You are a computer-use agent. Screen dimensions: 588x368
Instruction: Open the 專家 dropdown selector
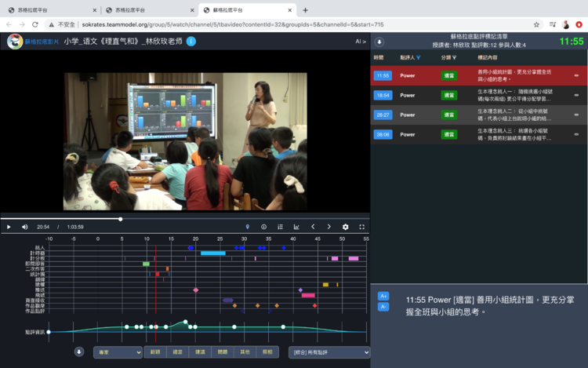pos(118,352)
